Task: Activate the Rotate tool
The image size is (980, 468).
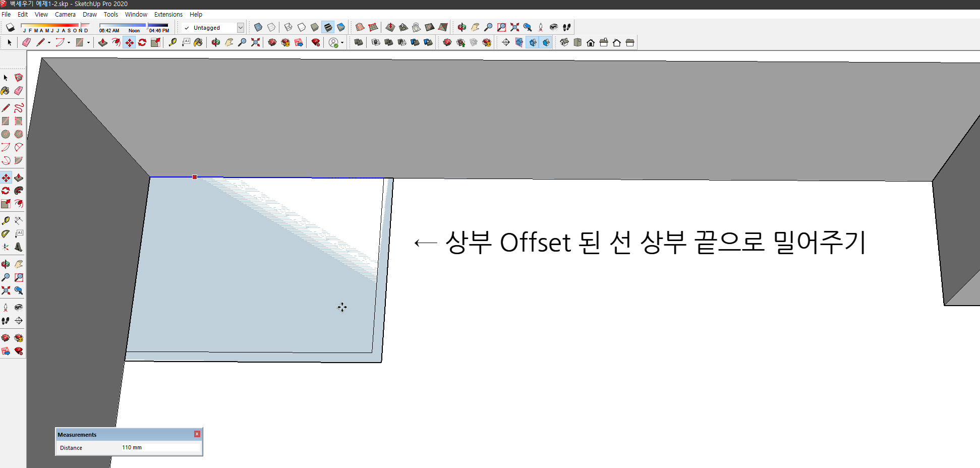Action: [6, 191]
